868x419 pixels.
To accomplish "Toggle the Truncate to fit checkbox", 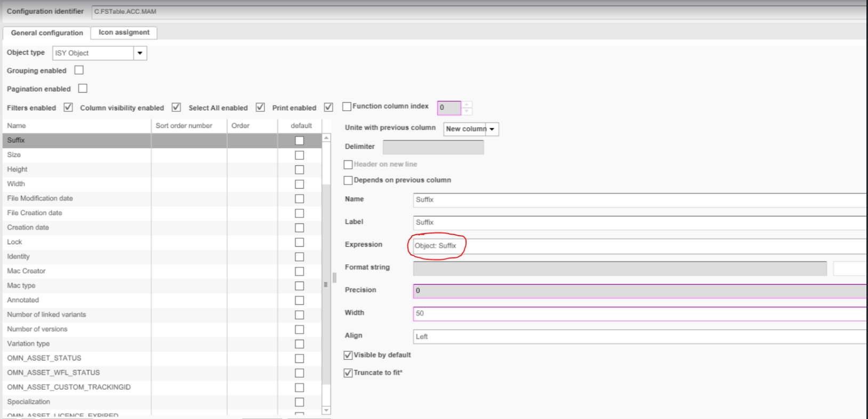I will pos(348,373).
